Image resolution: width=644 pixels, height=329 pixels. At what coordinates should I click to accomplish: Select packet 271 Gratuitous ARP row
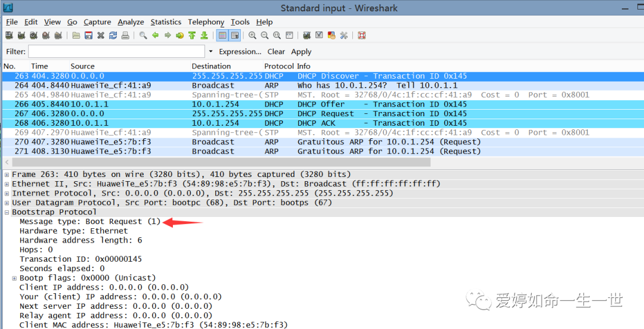[323, 151]
